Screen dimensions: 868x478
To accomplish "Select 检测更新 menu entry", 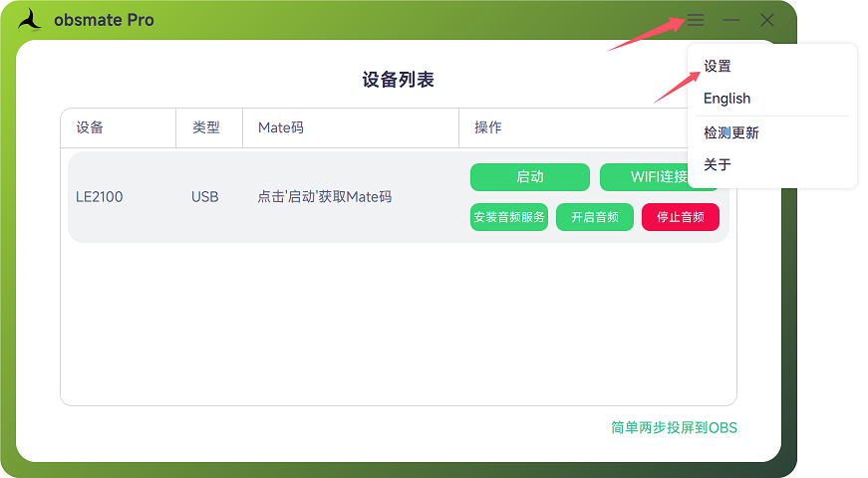I will (x=730, y=132).
